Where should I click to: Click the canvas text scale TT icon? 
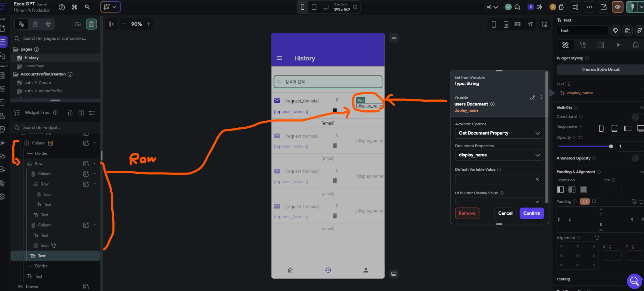pos(530,24)
